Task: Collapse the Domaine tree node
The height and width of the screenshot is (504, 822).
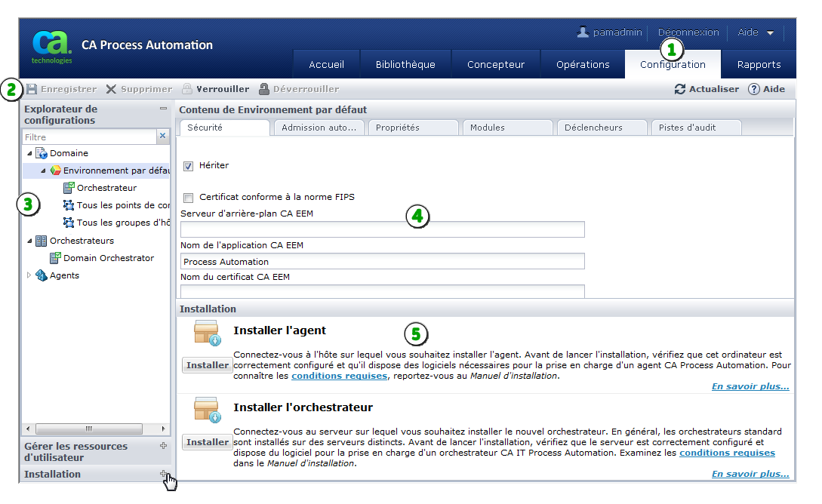Action: coord(31,152)
